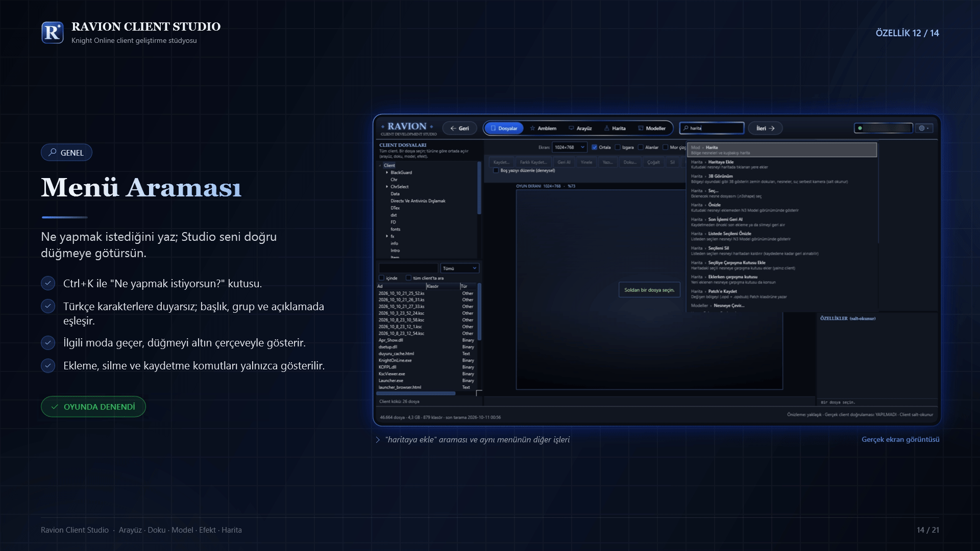Select the Data folder in tree

click(395, 194)
